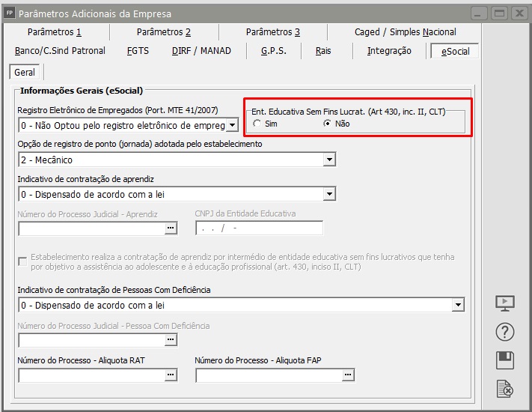532x412 pixels.
Task: Open the Integração tab
Action: 389,51
